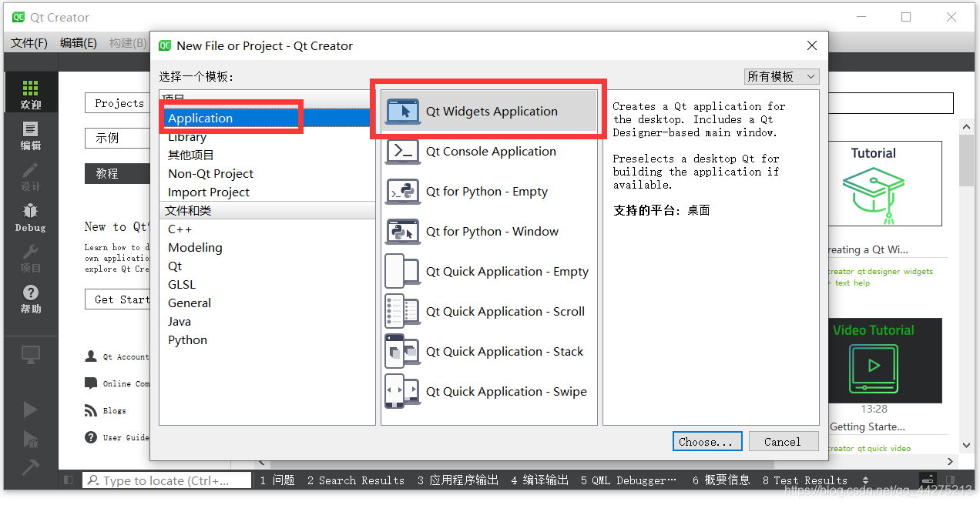Select Import Project category
The image size is (980, 505).
coord(267,192)
